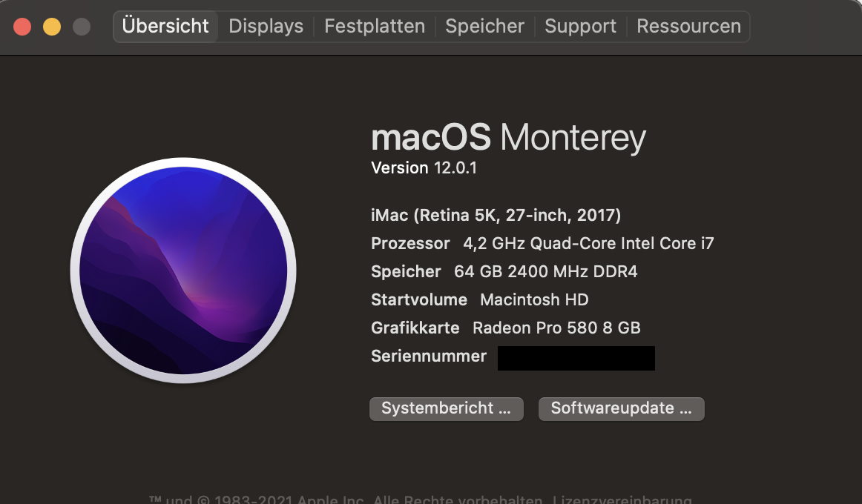Click Version 12.0.1 to reveal build
This screenshot has height=504, width=862.
click(424, 168)
